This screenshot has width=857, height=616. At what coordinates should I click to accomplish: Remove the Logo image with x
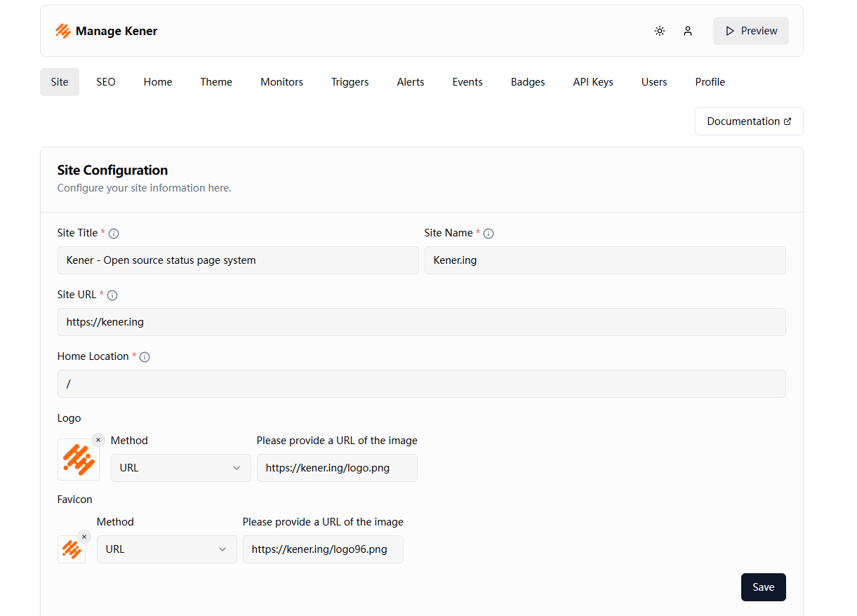point(98,440)
